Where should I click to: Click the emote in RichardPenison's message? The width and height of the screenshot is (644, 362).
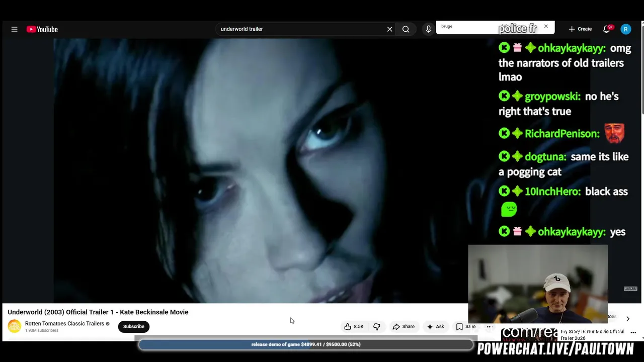(x=614, y=133)
